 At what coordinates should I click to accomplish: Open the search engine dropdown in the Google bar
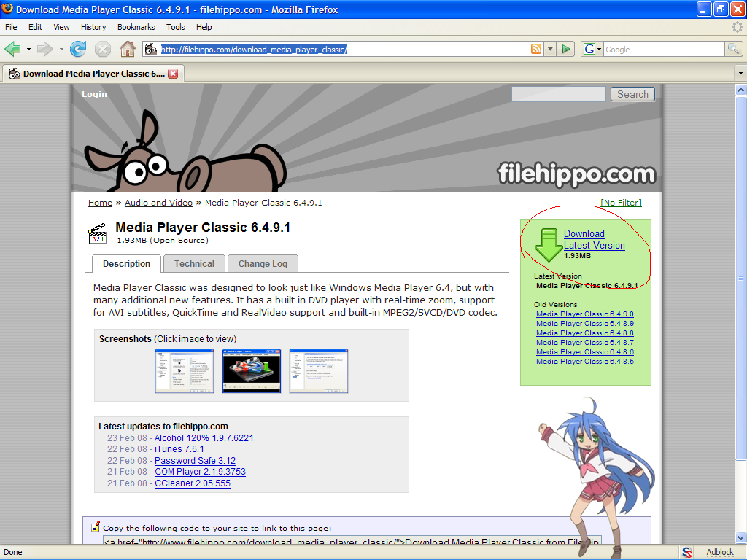click(x=598, y=49)
